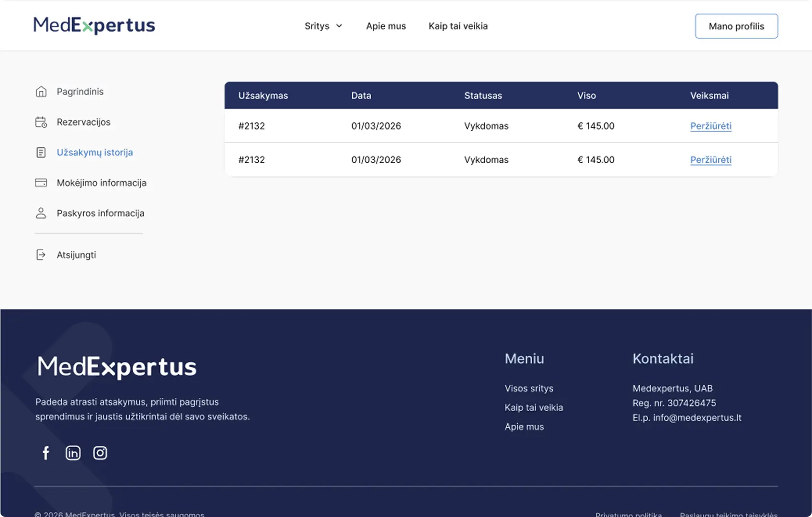Click the Užsakymas column header

click(x=263, y=95)
